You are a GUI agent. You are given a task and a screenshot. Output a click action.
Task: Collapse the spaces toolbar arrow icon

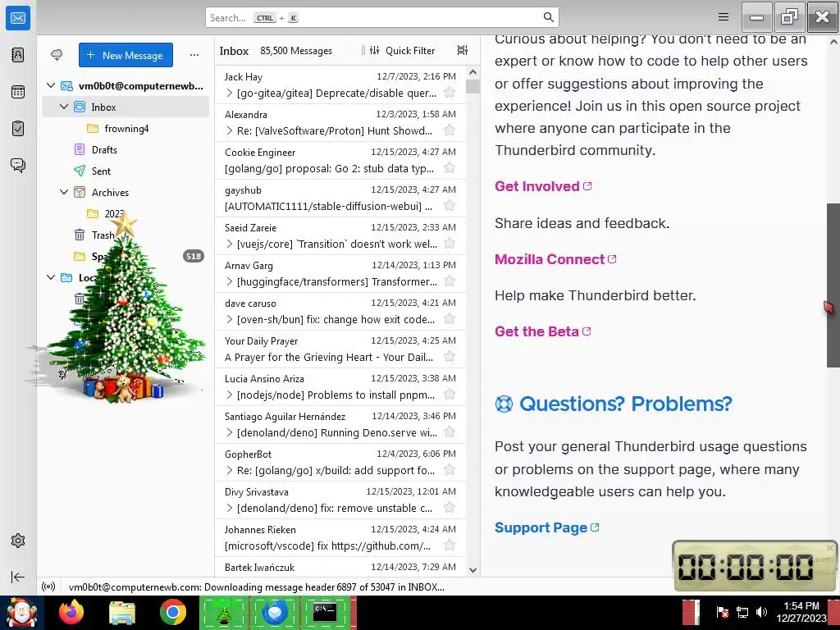click(x=18, y=577)
